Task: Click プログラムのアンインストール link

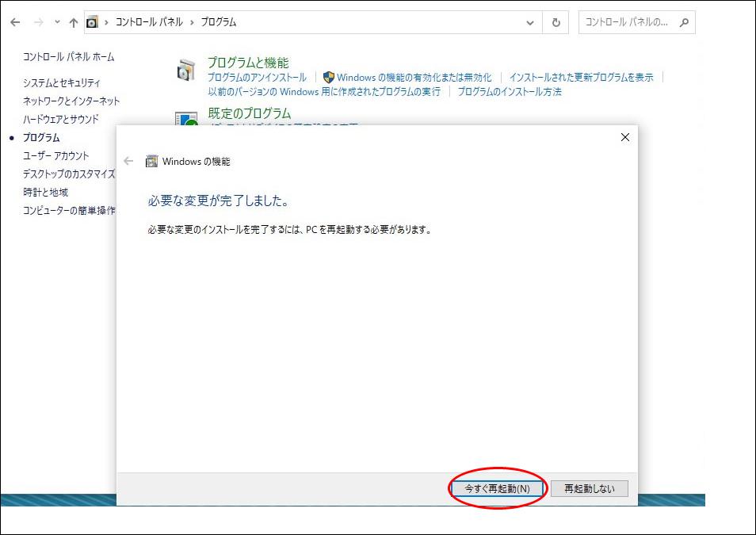Action: (x=257, y=77)
